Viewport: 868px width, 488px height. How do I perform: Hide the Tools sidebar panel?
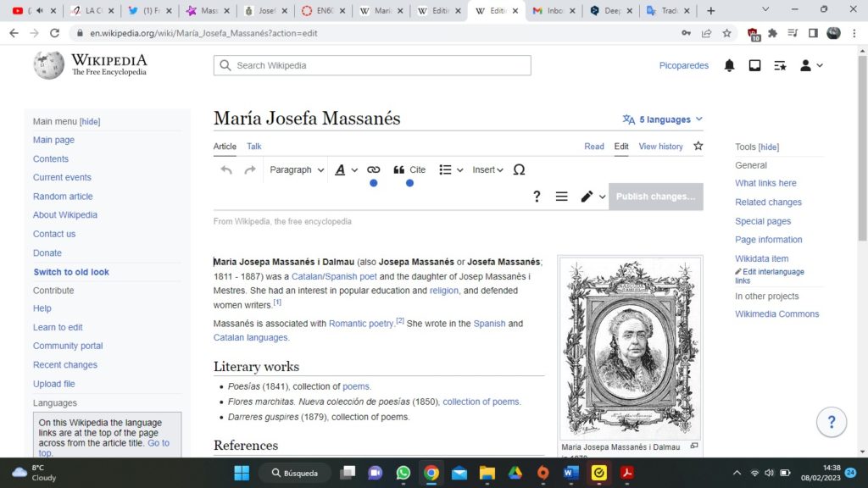click(768, 147)
